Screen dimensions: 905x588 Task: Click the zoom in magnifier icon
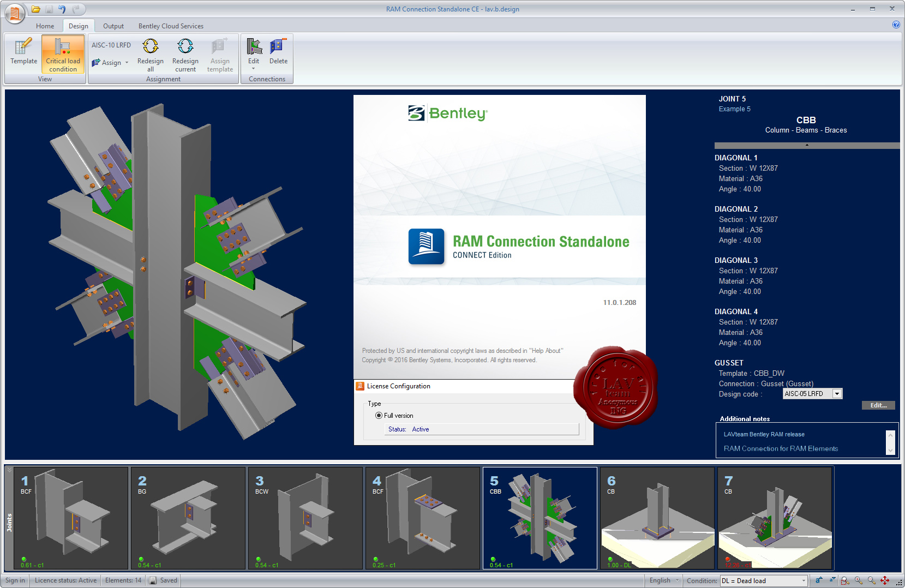[x=859, y=580]
